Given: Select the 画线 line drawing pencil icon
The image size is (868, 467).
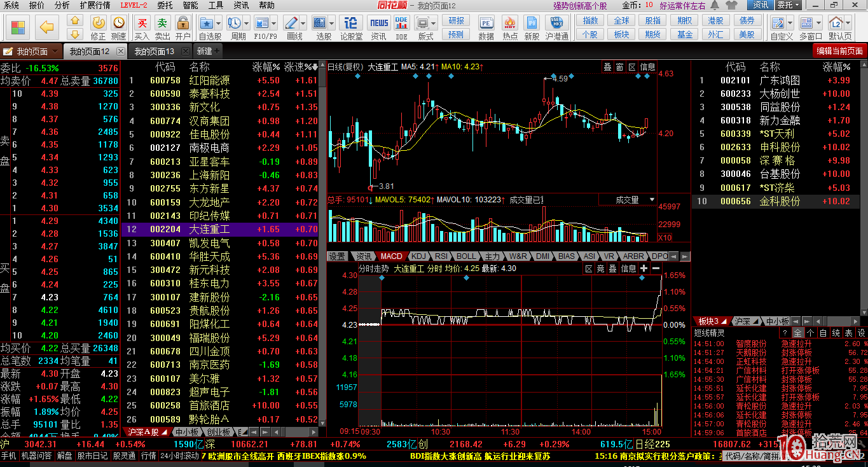Looking at the screenshot, I should [292, 24].
